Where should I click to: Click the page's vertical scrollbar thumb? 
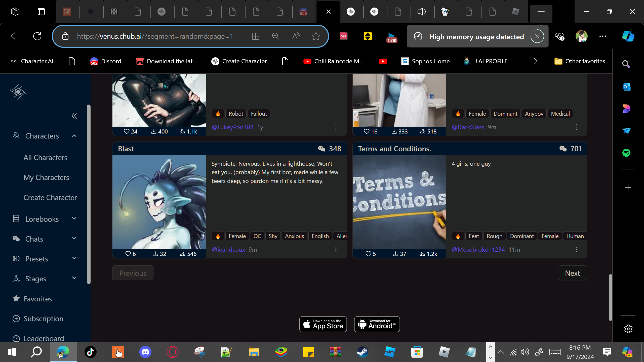click(x=610, y=297)
